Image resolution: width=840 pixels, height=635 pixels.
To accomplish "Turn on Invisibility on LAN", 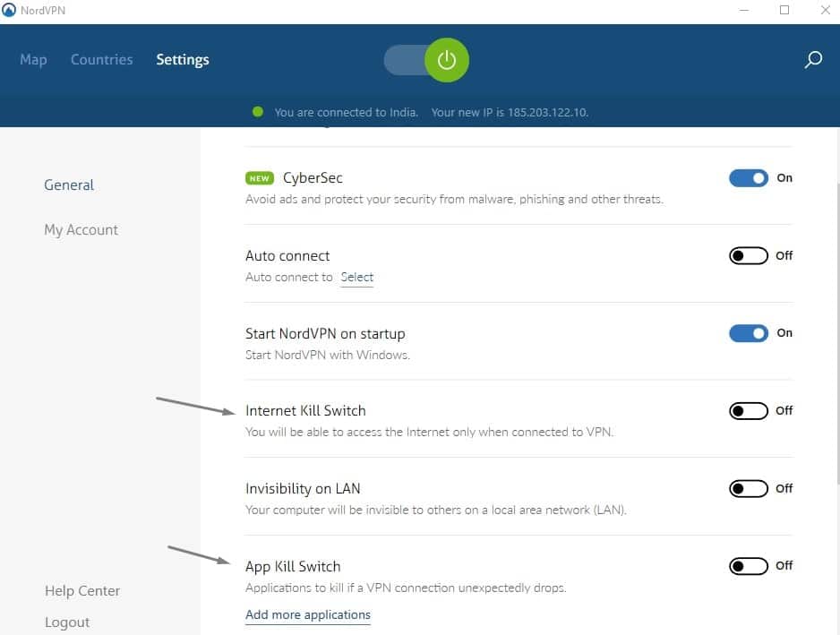I will tap(749, 488).
